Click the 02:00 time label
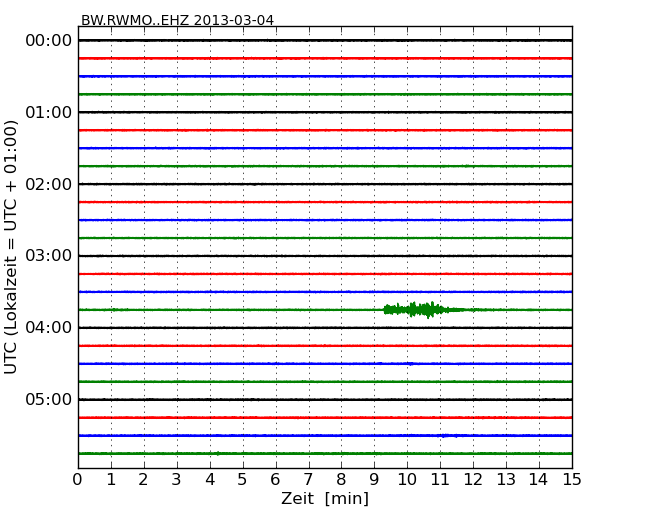650x520 pixels. [x=49, y=184]
